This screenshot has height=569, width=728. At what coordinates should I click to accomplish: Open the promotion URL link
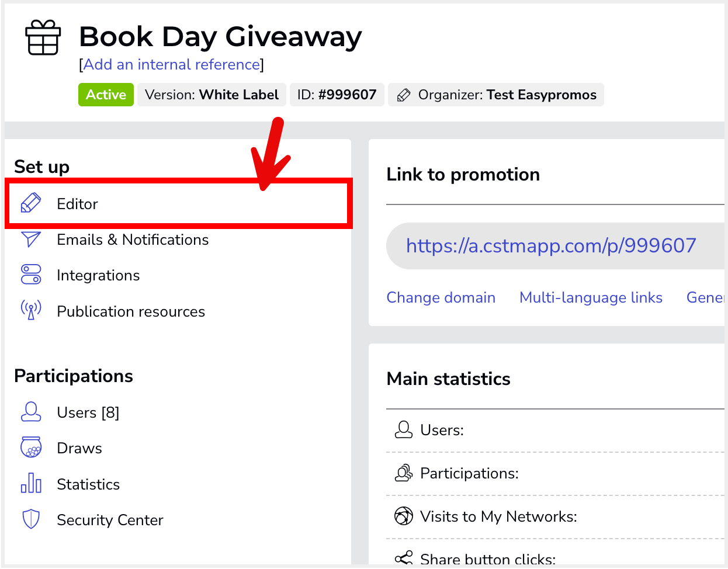(551, 245)
